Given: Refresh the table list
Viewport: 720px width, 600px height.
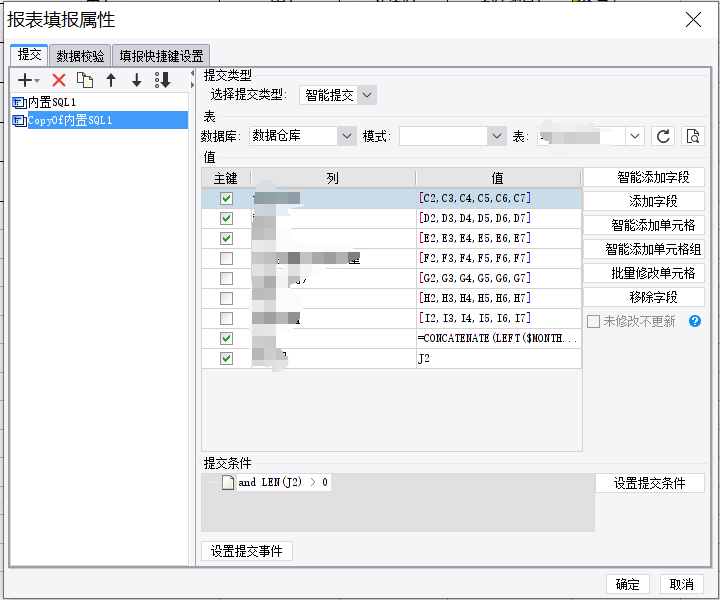Looking at the screenshot, I should click(x=663, y=136).
